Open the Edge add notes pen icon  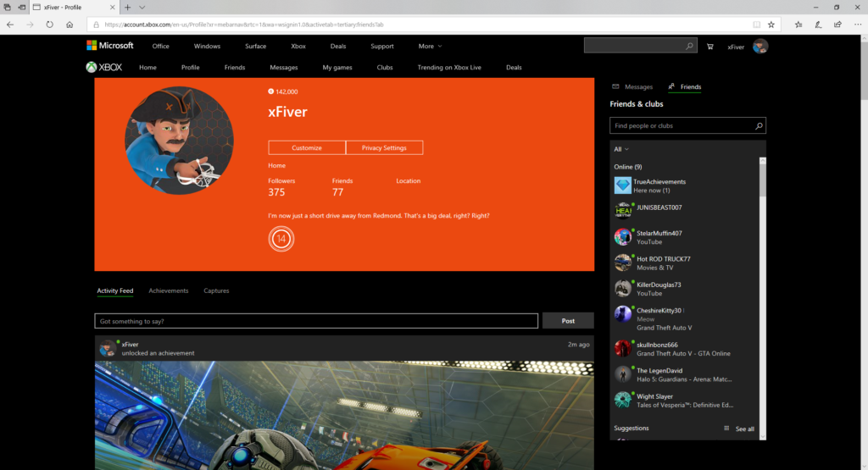click(816, 25)
